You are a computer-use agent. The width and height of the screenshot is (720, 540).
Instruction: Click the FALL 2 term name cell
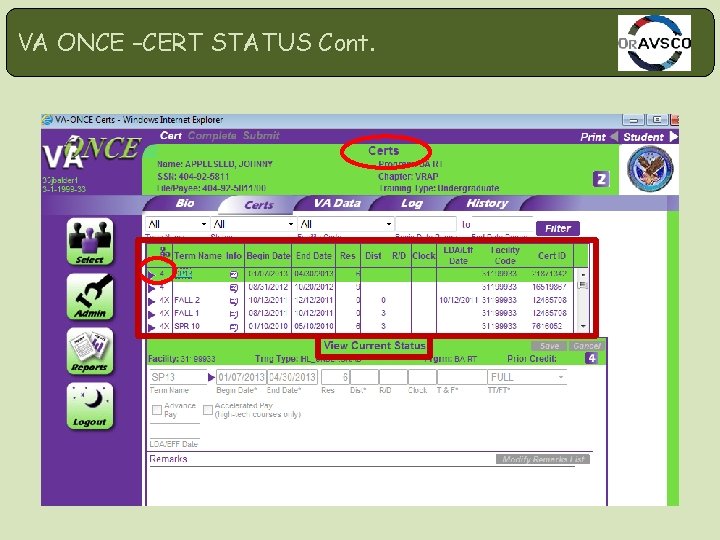point(187,301)
